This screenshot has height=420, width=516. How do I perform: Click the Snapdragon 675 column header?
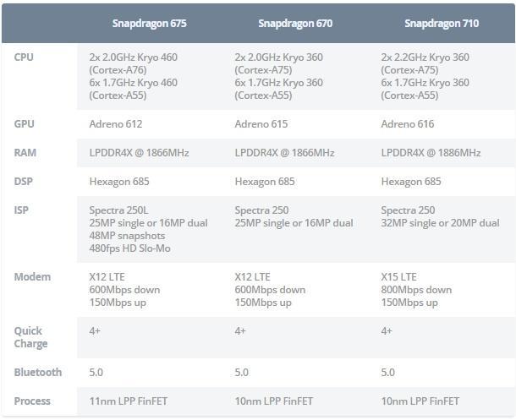[x=150, y=24]
